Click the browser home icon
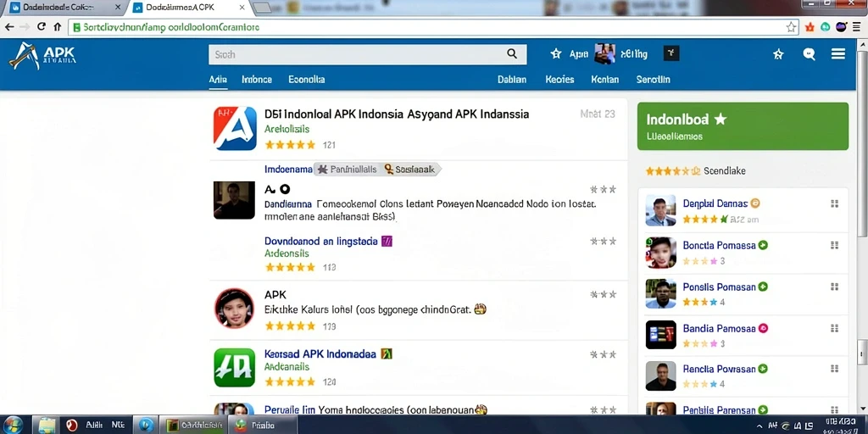The height and width of the screenshot is (434, 868). (57, 26)
